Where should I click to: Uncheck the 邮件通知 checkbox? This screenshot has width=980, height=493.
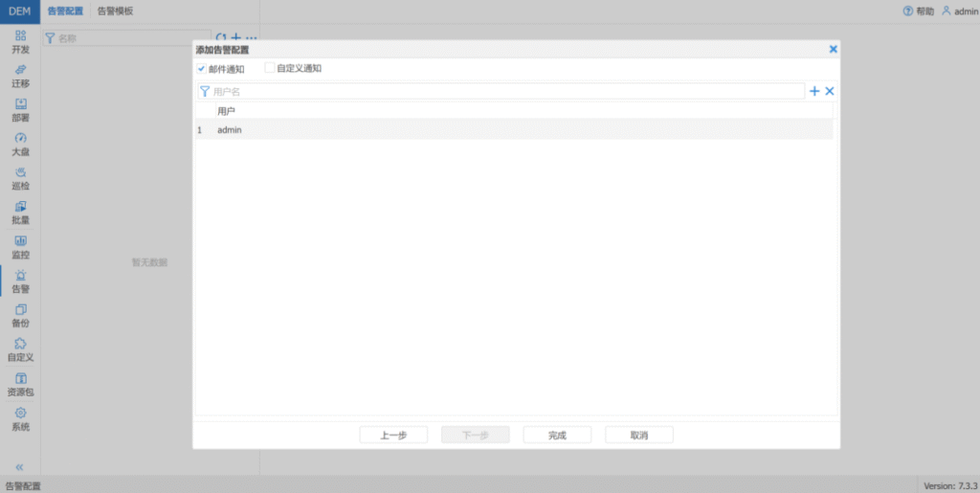click(x=202, y=69)
